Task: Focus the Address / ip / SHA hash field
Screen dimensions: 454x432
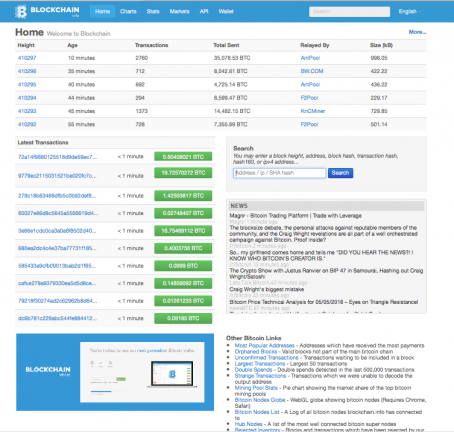Action: (279, 173)
